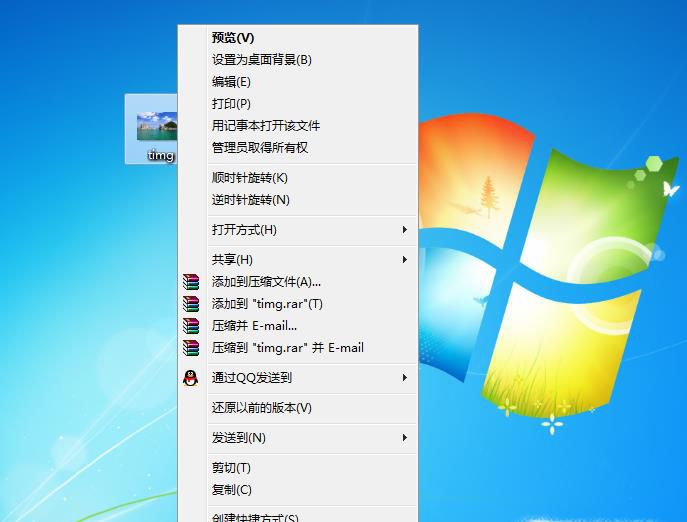The image size is (687, 522).
Task: Select 剪切(T) from context menu
Action: [297, 468]
